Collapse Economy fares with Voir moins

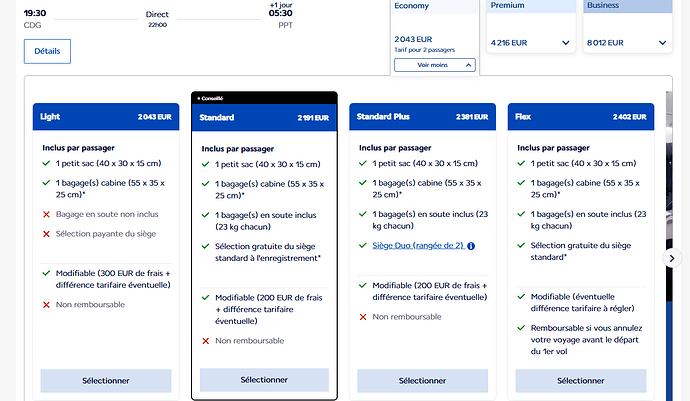click(435, 65)
